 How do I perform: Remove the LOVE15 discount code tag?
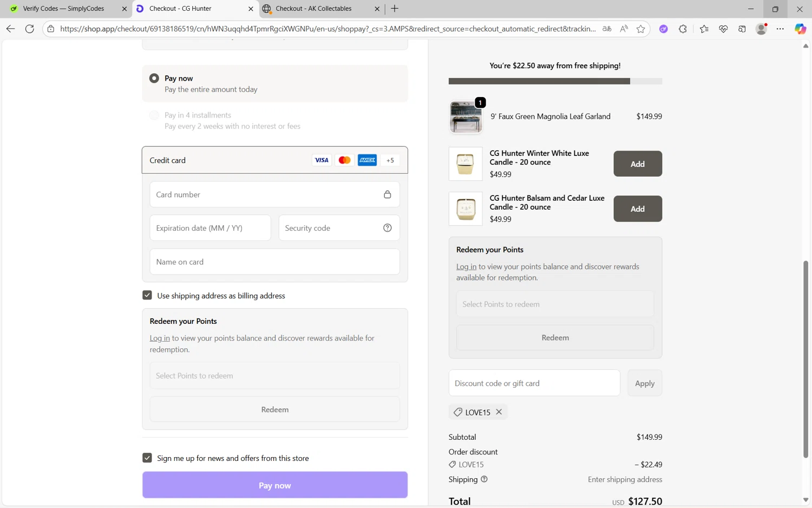pos(499,412)
